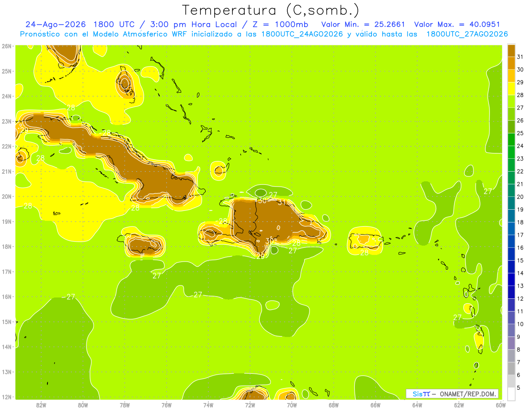Click the "SisTT" logo text
The width and height of the screenshot is (532, 411).
pyautogui.click(x=421, y=394)
